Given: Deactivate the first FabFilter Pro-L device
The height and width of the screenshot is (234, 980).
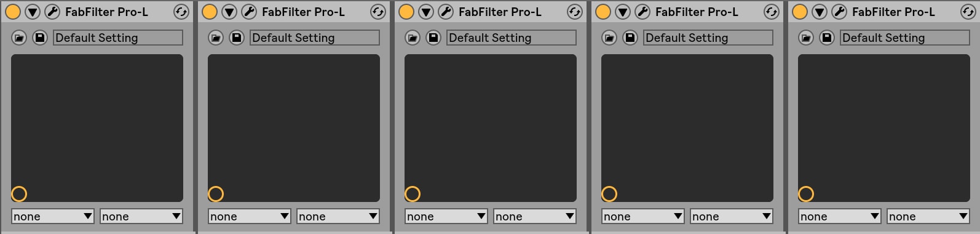Looking at the screenshot, I should [13, 12].
